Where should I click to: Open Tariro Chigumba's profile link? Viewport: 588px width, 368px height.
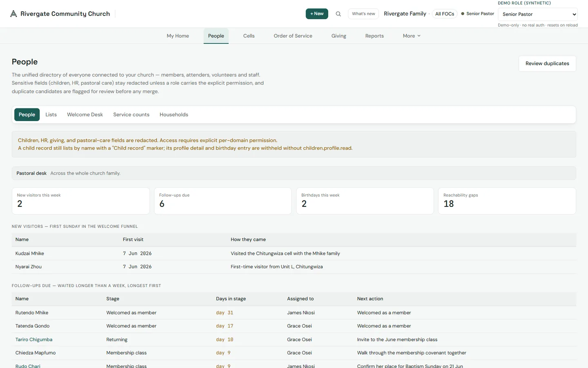point(34,340)
